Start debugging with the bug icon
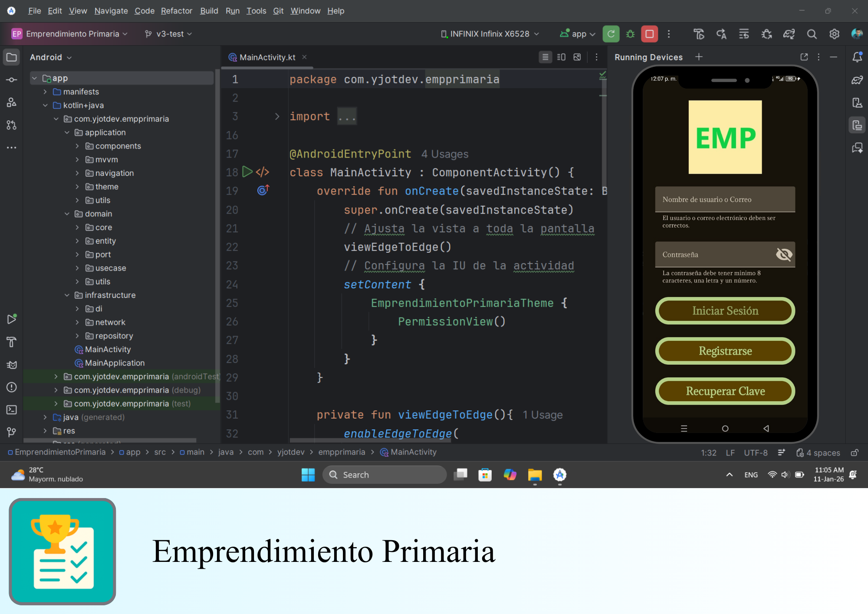Screen dimensions: 868x614 click(x=630, y=34)
